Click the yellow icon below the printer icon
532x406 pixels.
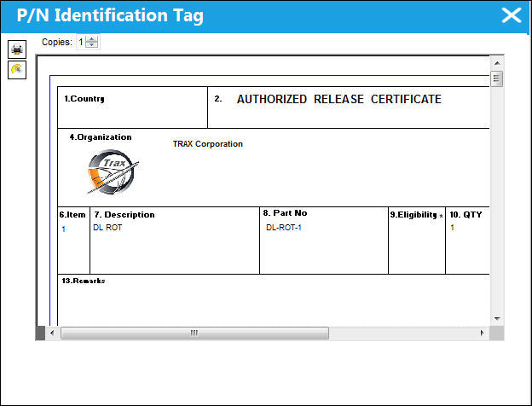[x=17, y=70]
